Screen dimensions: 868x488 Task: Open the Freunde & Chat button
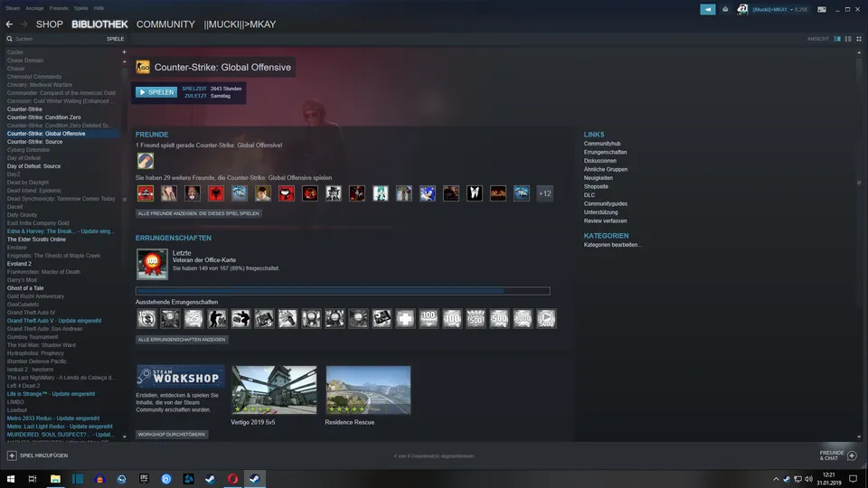click(837, 455)
